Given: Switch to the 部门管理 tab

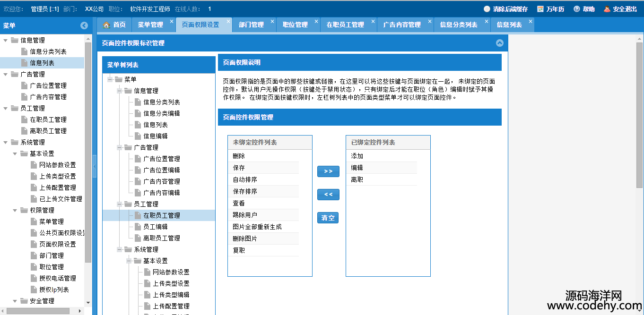Looking at the screenshot, I should [x=251, y=25].
